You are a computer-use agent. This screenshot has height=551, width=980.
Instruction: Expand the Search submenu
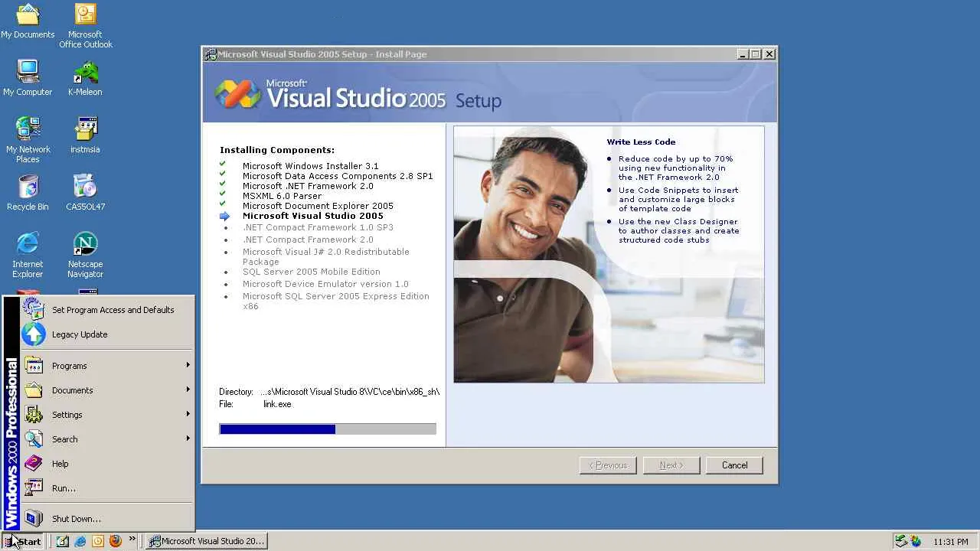click(x=107, y=439)
